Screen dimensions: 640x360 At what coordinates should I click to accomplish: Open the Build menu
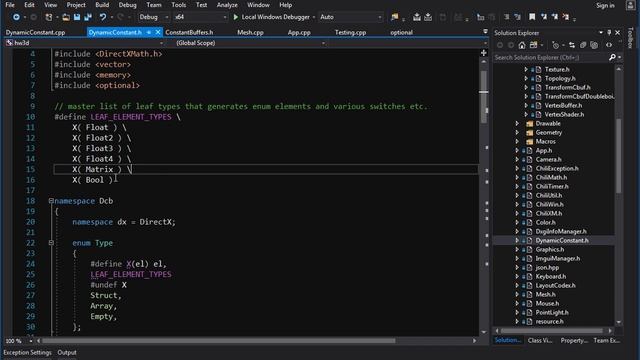102,5
